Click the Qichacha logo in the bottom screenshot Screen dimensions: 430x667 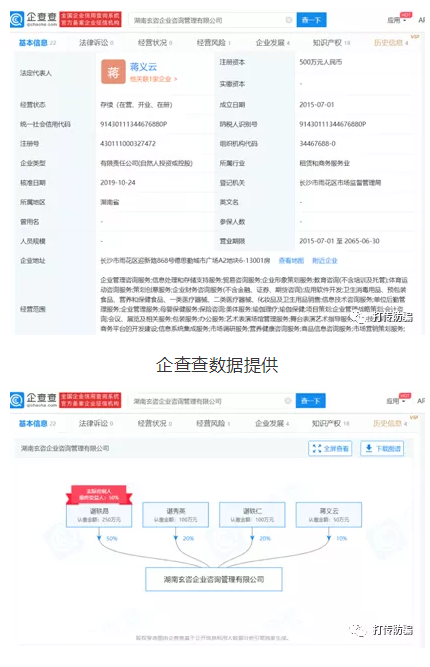tap(33, 400)
